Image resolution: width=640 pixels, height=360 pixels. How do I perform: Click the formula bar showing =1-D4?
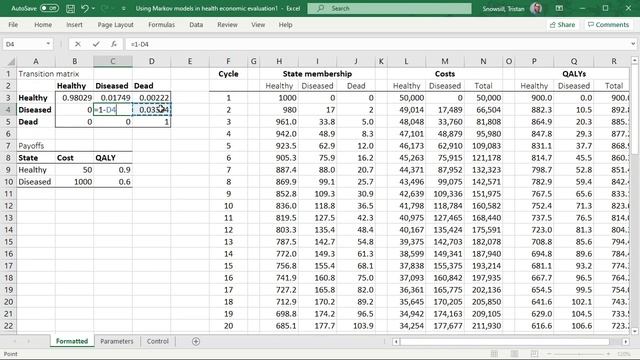coord(378,44)
